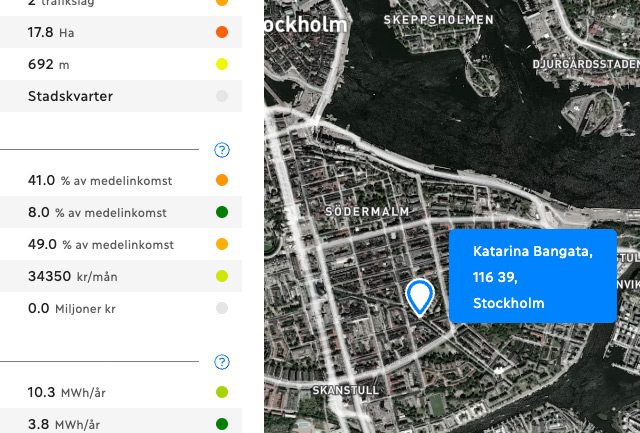Screen dimensions: 640x433
Task: Click orange dot for 41.0 % av medelinkomst
Action: pos(222,180)
